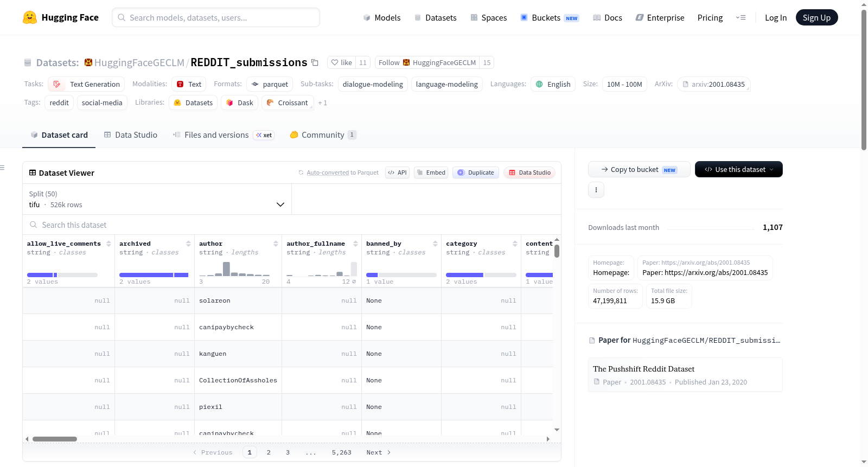Open the arxiv:2001.08435 tag
This screenshot has height=467, width=868.
(713, 84)
